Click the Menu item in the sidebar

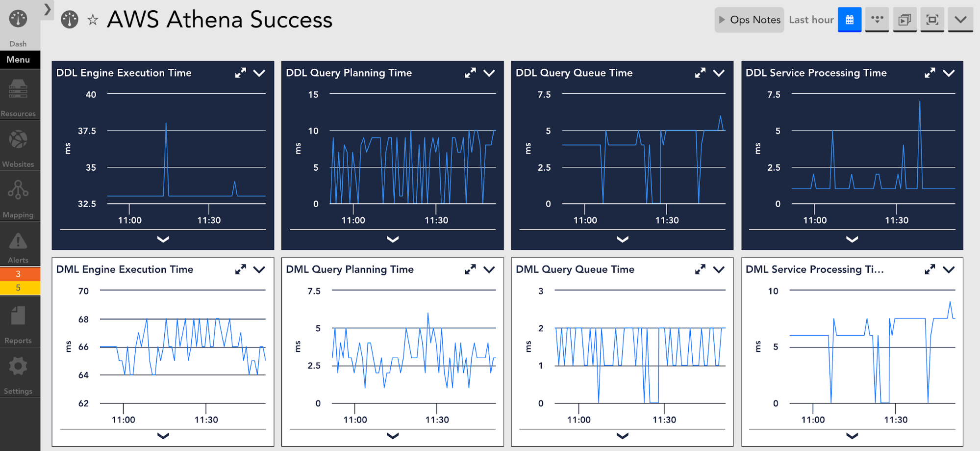click(19, 59)
